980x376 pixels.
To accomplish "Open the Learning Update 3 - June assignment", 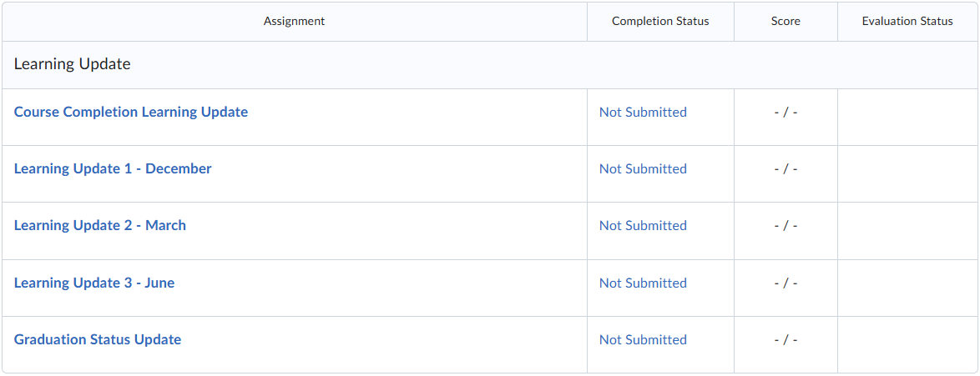I will pyautogui.click(x=94, y=283).
